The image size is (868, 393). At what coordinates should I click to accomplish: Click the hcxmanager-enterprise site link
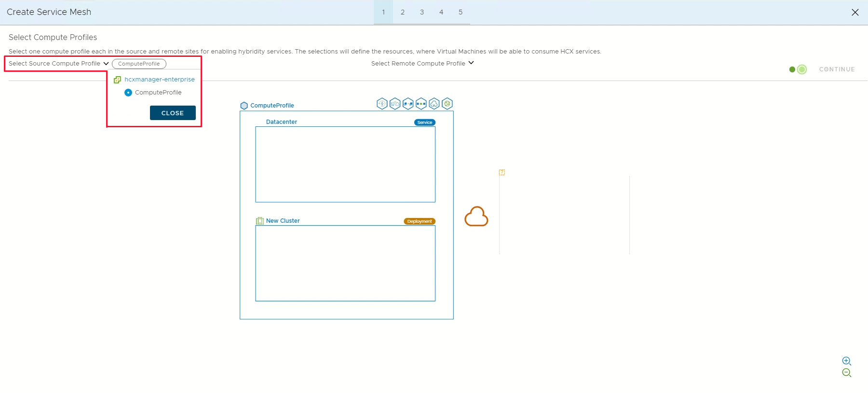pyautogui.click(x=160, y=80)
